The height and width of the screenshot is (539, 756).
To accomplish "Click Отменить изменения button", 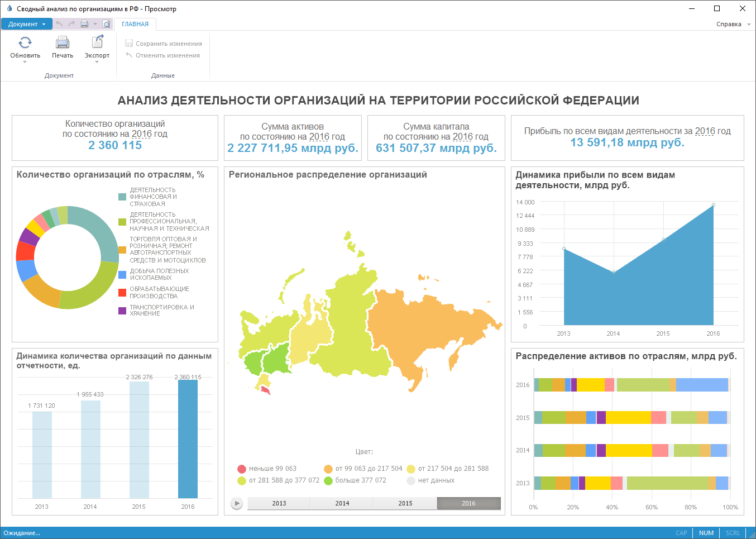I will point(163,55).
